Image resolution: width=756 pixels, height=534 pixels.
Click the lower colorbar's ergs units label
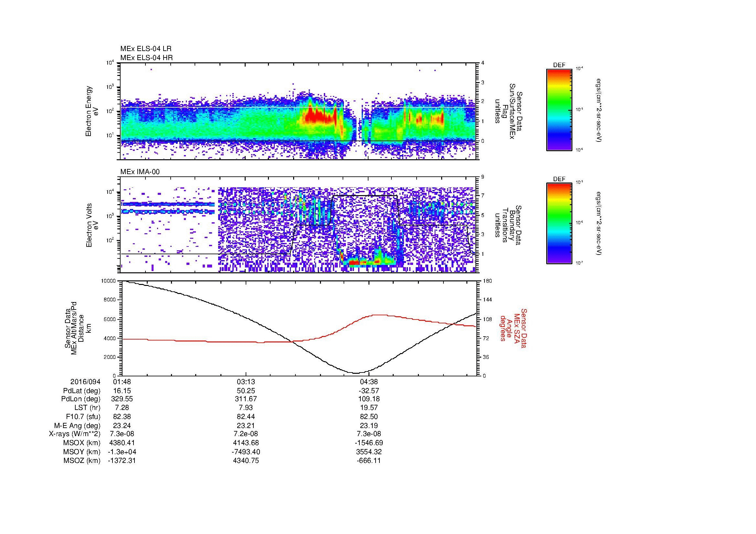599,224
